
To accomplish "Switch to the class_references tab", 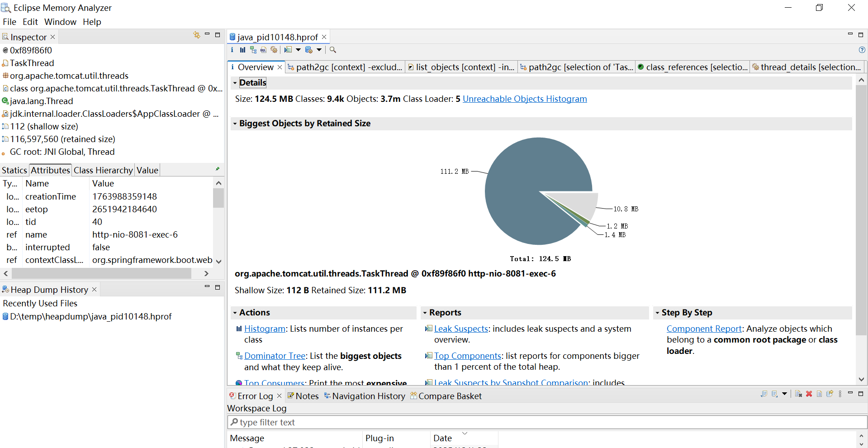I will [693, 67].
